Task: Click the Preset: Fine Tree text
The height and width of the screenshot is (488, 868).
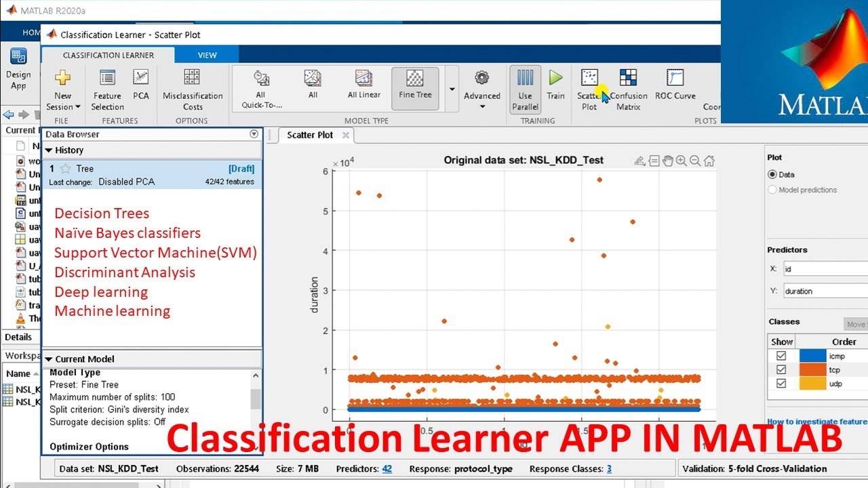Action: pyautogui.click(x=84, y=384)
